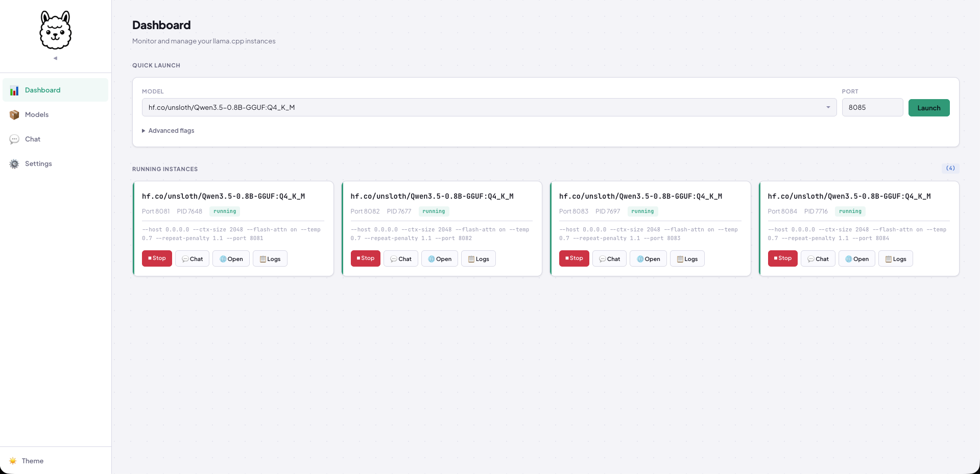Chat with the instance on port 8082

tap(401, 258)
